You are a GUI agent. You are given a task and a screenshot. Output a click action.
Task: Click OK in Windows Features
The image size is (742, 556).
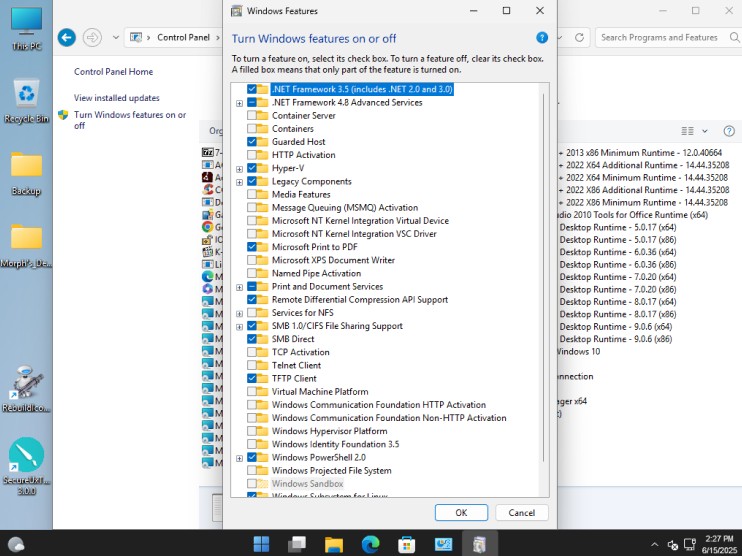[461, 512]
